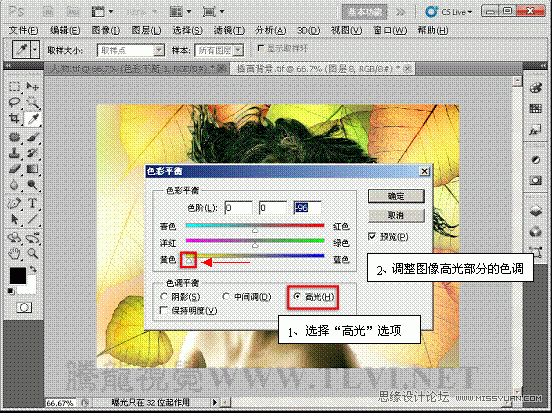The width and height of the screenshot is (552, 413).
Task: Select the Pen tool
Action: tap(14, 203)
